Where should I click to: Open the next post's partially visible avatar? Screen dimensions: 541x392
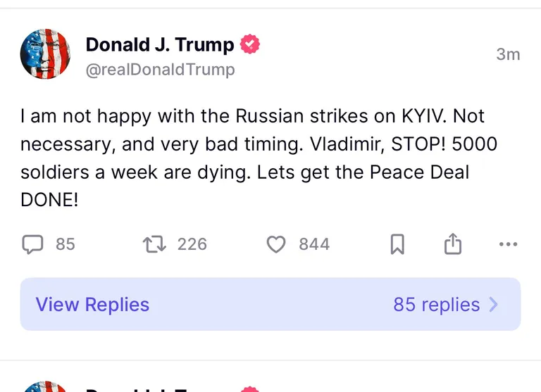pos(45,386)
